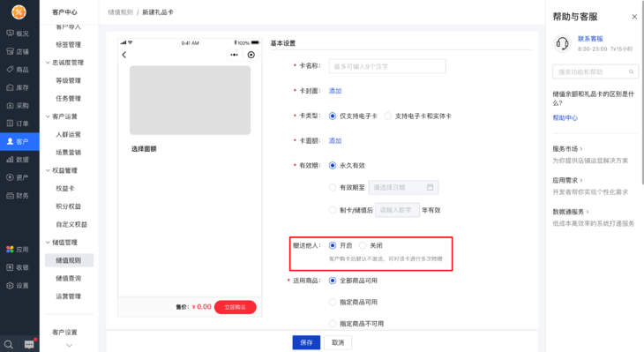Click 添加 link for 卡封面

coord(335,91)
